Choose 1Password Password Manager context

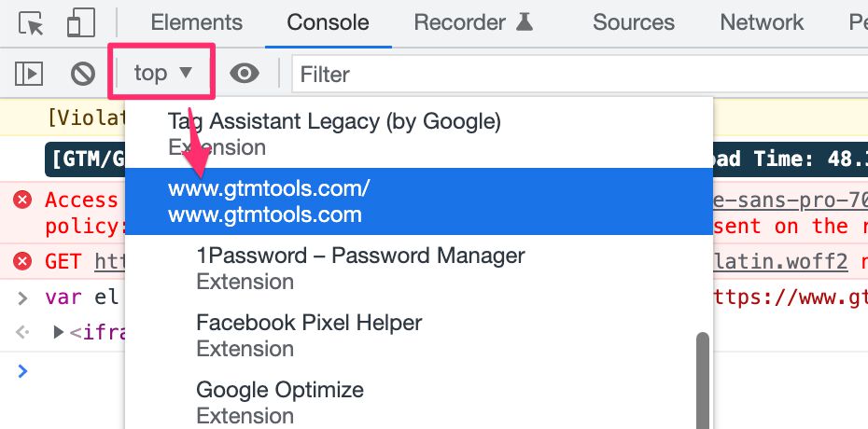(419, 269)
